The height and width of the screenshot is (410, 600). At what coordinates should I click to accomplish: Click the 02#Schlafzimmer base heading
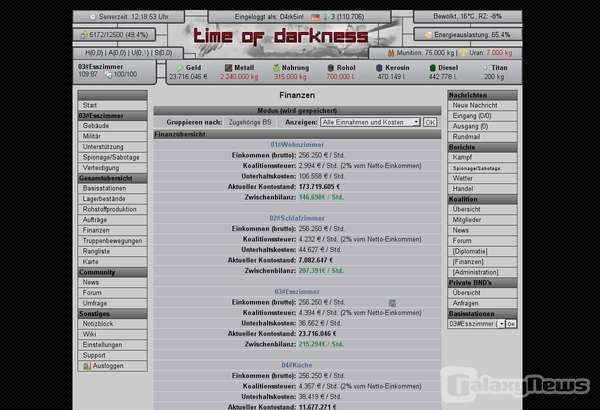297,218
